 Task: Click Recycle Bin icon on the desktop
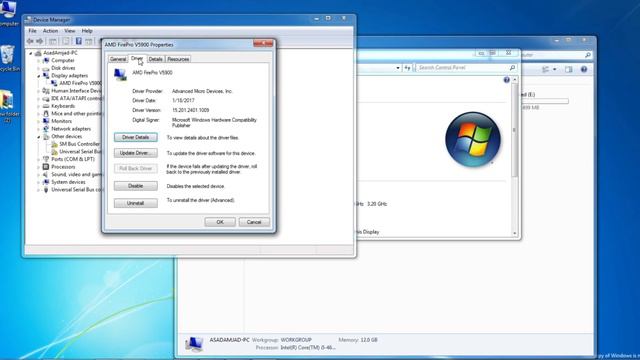[7, 55]
